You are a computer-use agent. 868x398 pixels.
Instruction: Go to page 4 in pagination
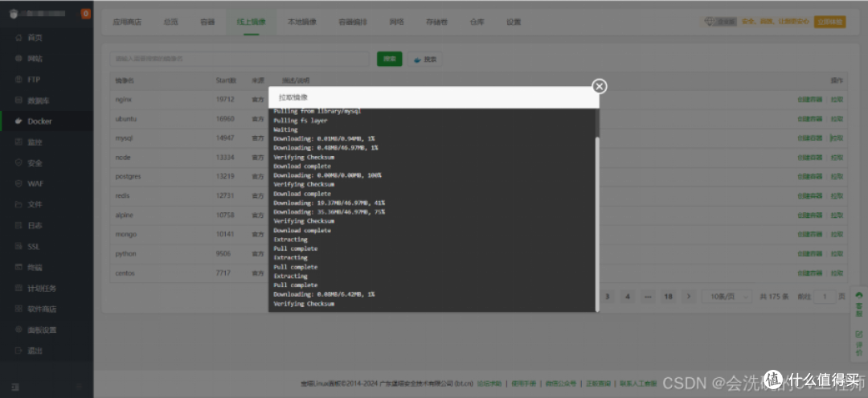627,296
